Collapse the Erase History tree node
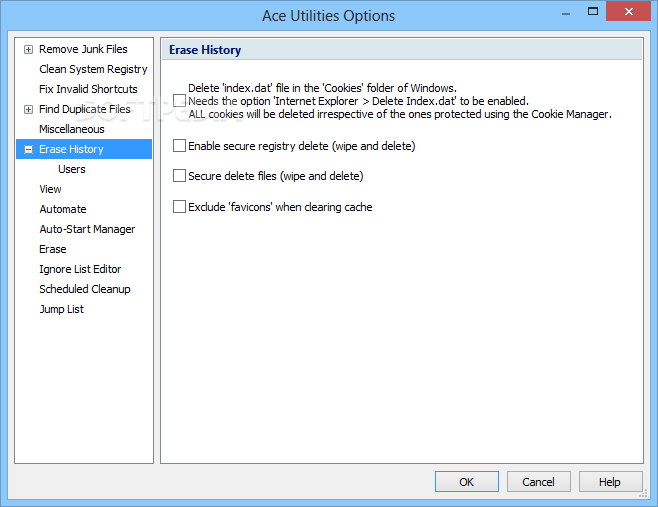Viewport: 658px width, 507px height. click(28, 149)
